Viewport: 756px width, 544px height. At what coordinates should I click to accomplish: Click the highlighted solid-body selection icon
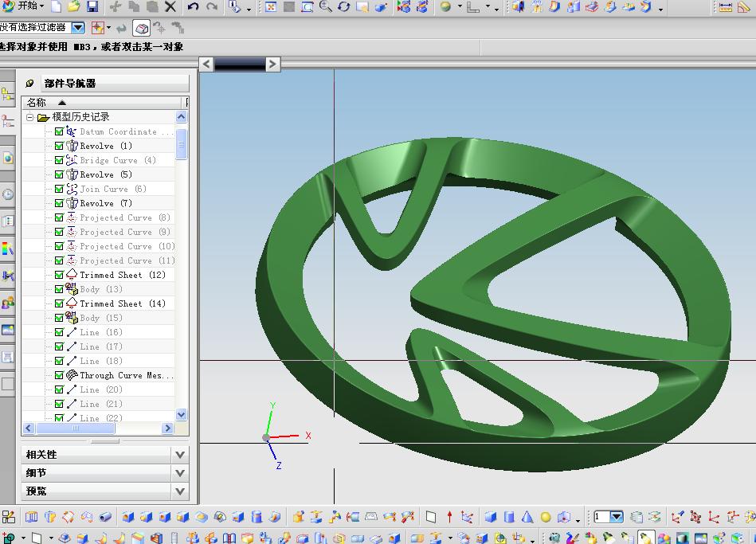[141, 28]
